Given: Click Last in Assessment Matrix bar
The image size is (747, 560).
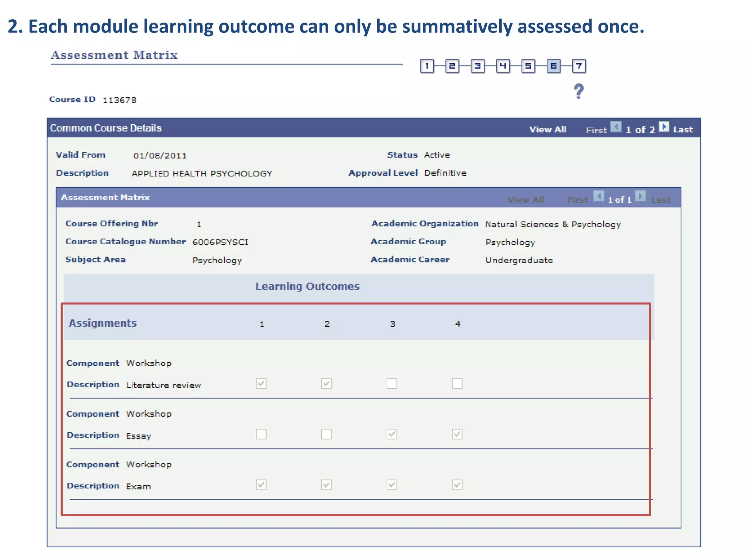Looking at the screenshot, I should (661, 200).
